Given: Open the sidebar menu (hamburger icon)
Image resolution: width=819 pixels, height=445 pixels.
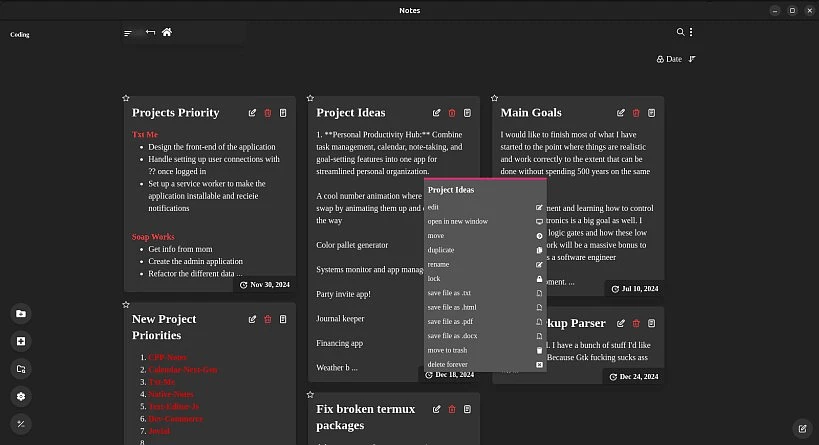Looking at the screenshot, I should (x=127, y=33).
